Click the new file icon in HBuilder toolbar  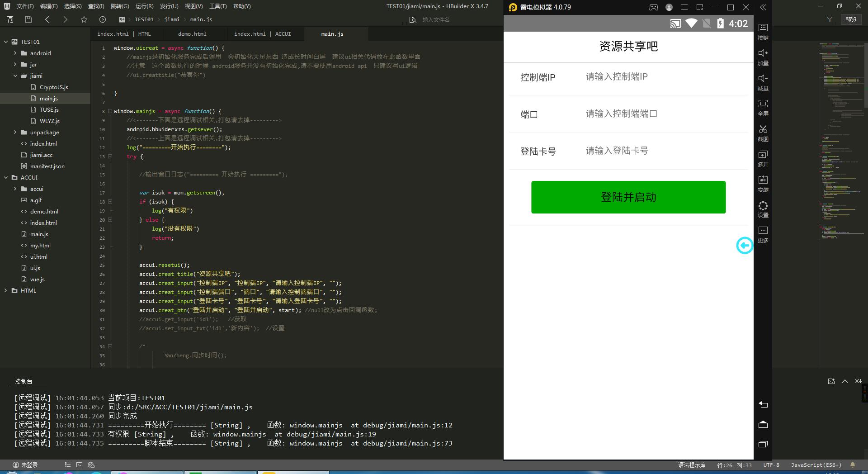(x=9, y=19)
